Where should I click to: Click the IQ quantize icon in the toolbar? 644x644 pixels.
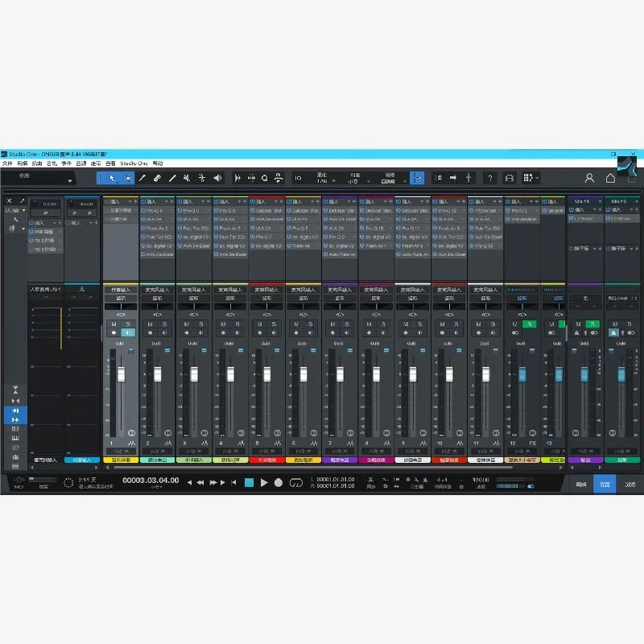(x=298, y=179)
